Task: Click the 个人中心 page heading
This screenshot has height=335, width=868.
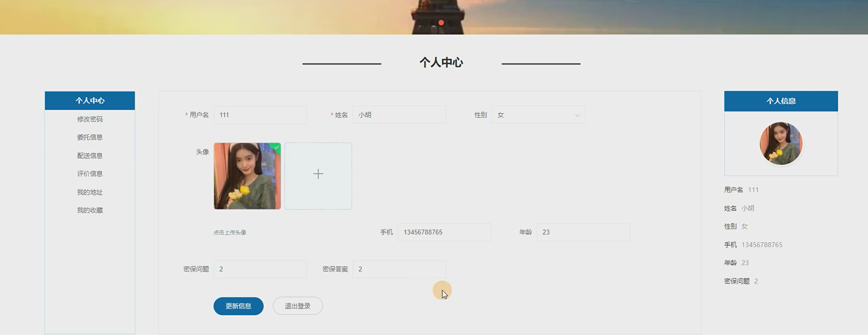Action: (441, 63)
